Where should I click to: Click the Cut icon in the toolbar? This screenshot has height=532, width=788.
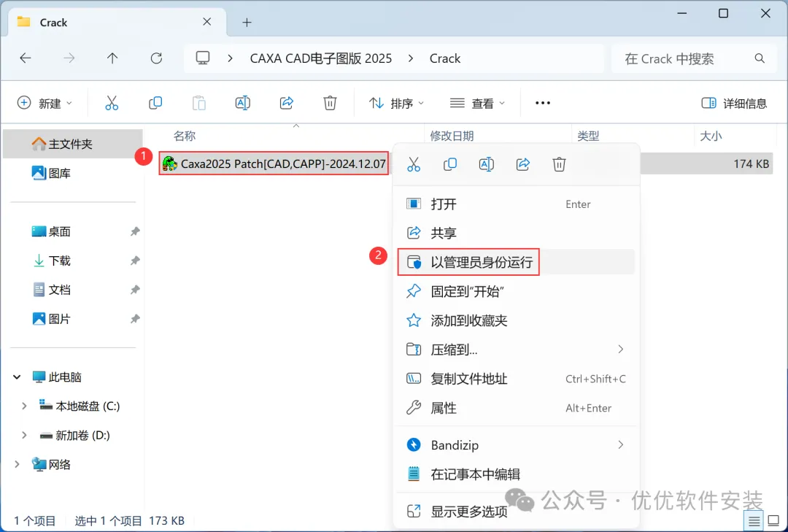112,103
